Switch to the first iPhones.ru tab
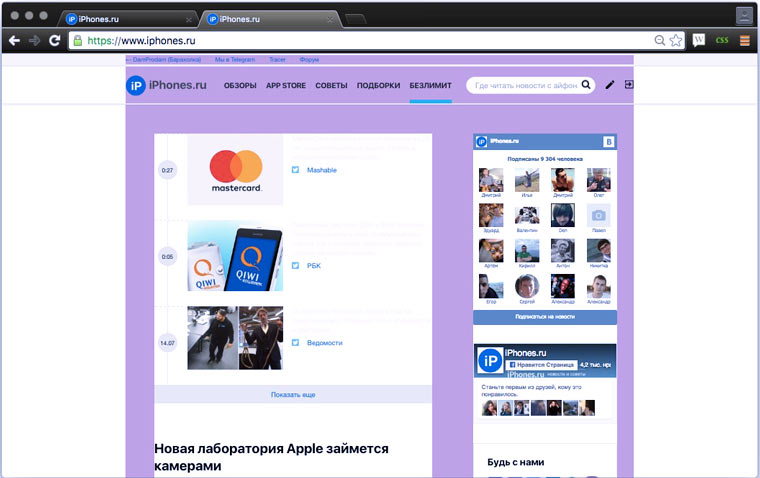The height and width of the screenshot is (478, 760). (128, 19)
